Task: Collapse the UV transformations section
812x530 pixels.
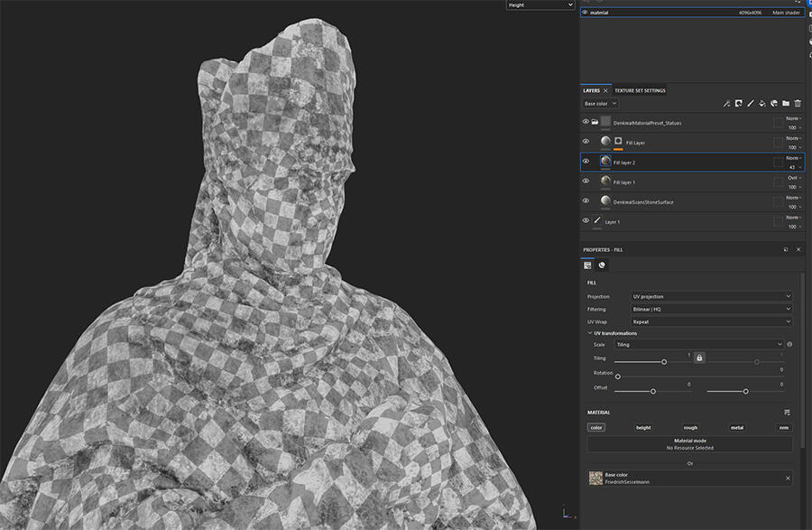Action: click(x=590, y=333)
